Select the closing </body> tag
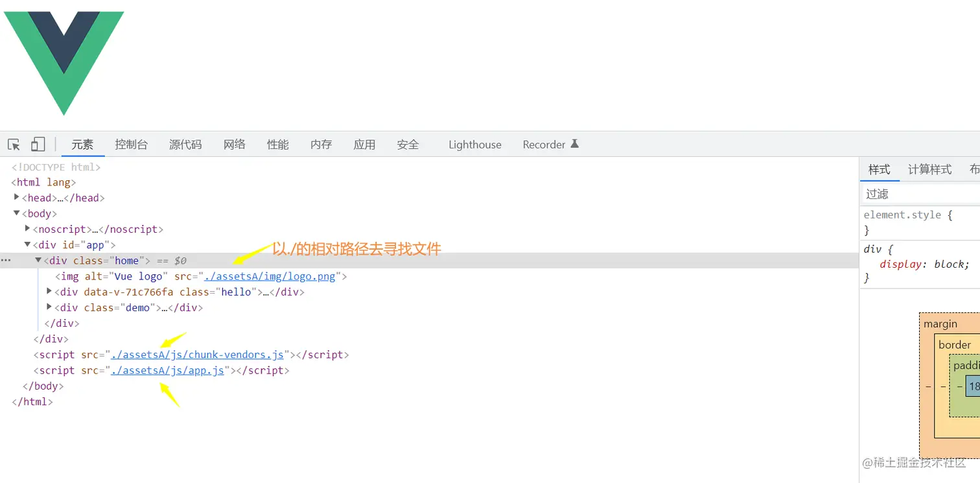 tap(43, 386)
